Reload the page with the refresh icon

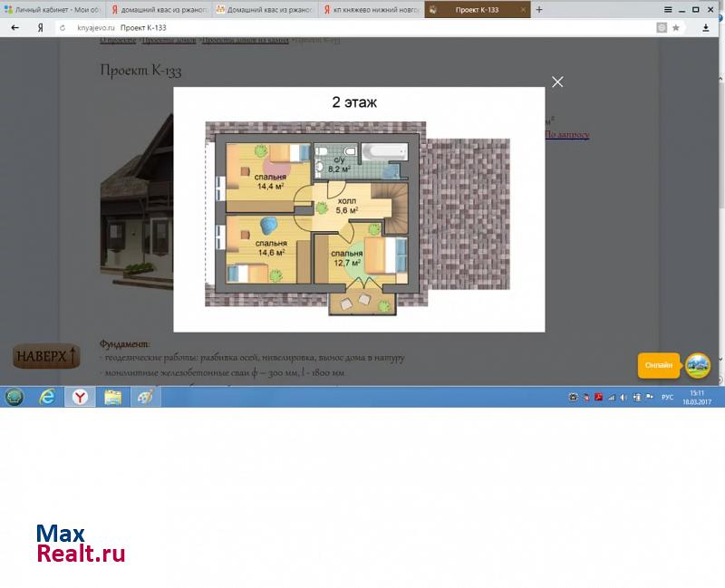62,28
